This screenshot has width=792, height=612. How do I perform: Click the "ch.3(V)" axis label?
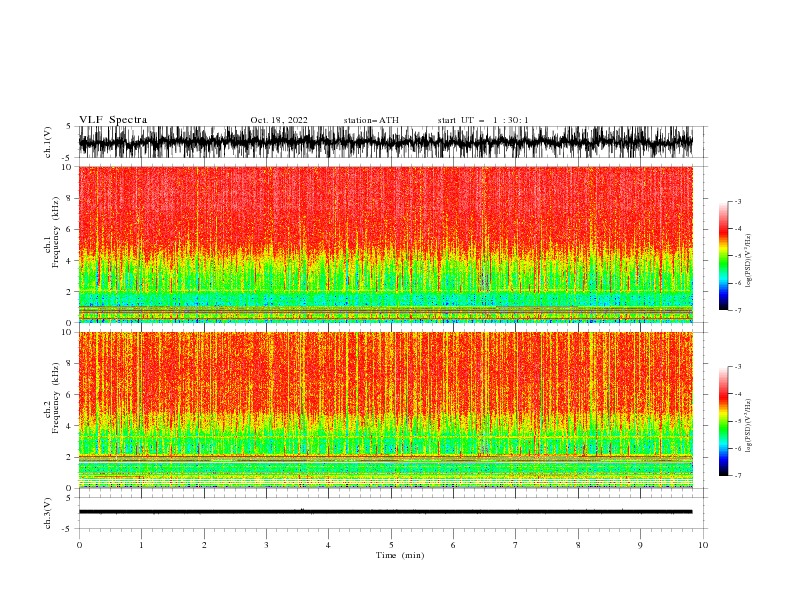click(47, 513)
